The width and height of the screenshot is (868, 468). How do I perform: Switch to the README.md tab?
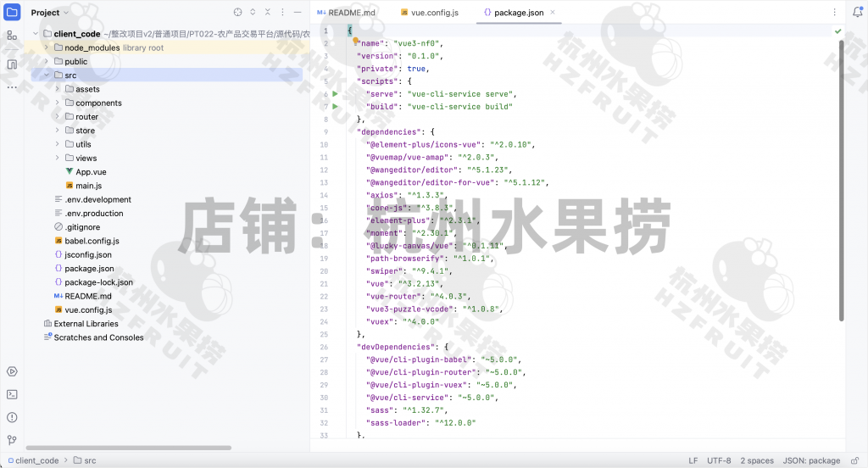pos(346,12)
